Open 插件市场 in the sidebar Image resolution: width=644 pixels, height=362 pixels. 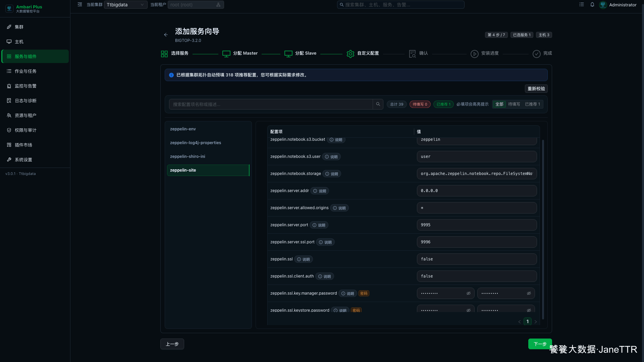[x=35, y=145]
